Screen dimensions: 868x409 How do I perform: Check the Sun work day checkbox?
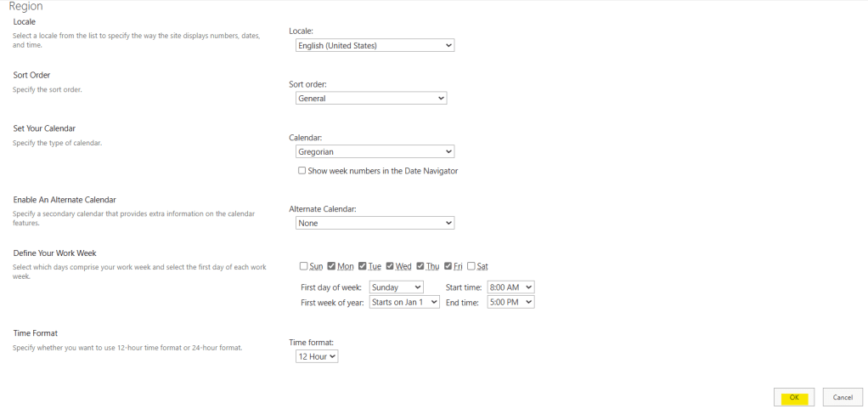coord(303,266)
